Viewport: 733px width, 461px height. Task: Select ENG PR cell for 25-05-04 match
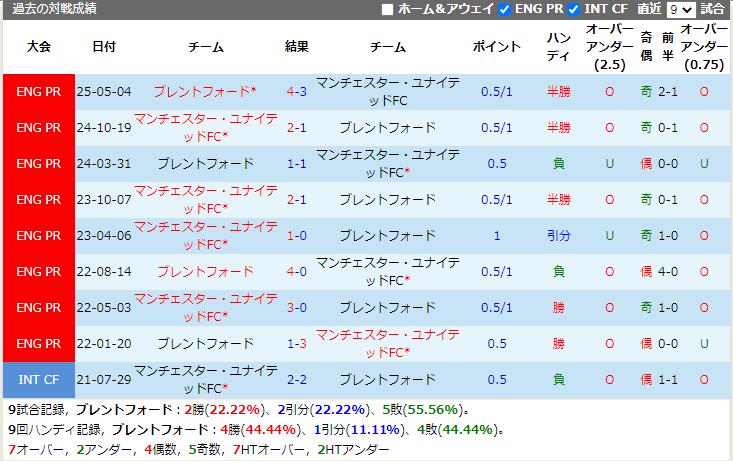(x=39, y=92)
